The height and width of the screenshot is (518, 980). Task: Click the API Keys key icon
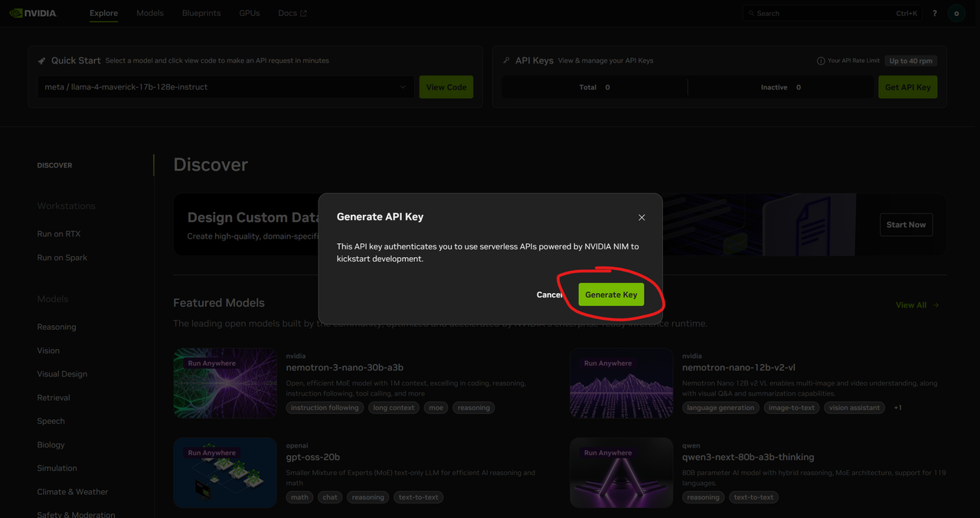click(506, 60)
